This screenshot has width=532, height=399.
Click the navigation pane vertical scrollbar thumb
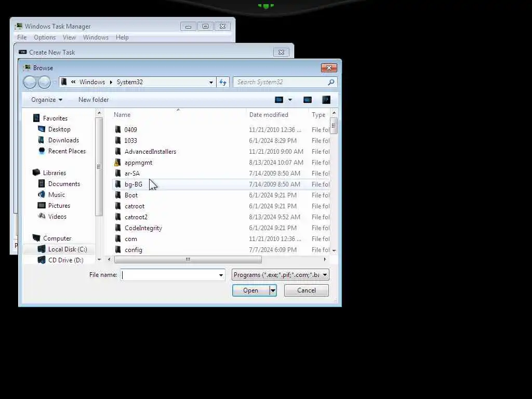coord(99,167)
